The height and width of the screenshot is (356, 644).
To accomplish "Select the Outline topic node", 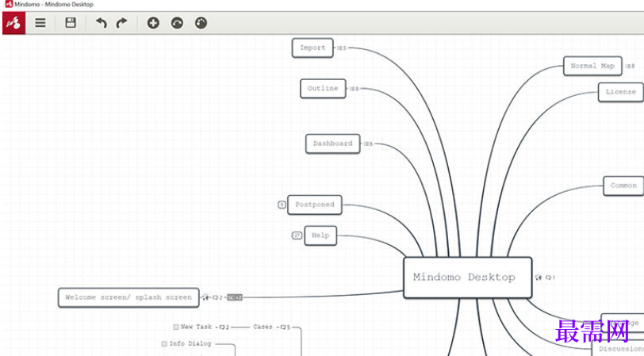I will point(323,89).
